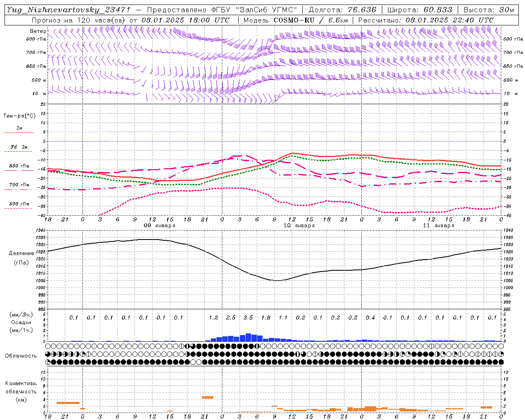Click the 0.4 precipitation value

click(x=370, y=317)
